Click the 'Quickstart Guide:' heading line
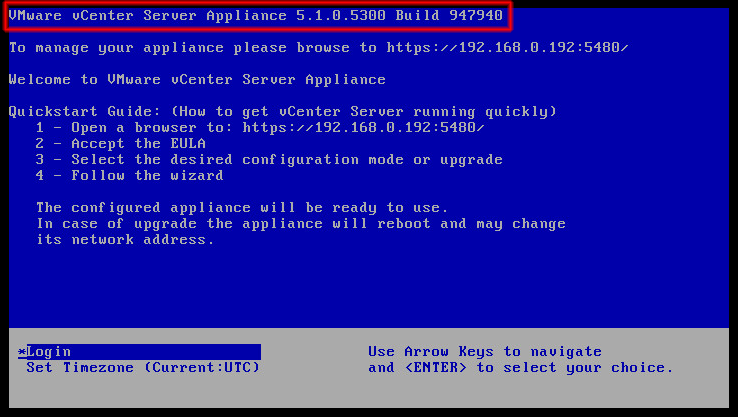738x417 pixels. [x=283, y=112]
